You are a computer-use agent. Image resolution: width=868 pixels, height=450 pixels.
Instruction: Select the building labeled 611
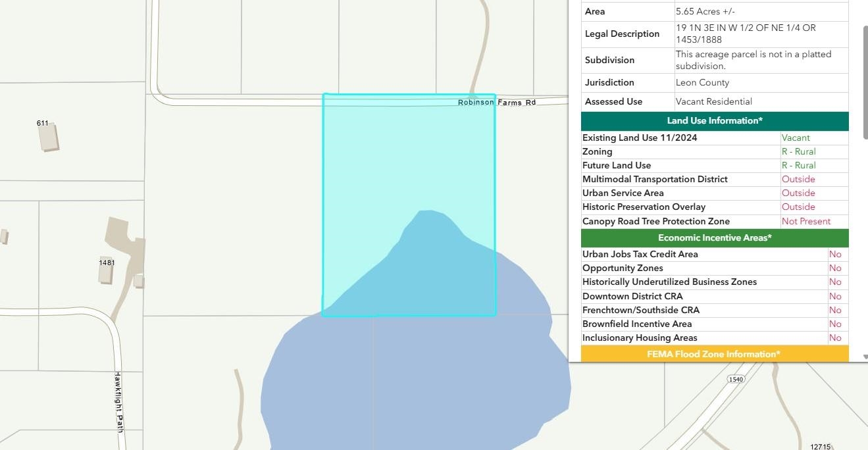point(49,137)
